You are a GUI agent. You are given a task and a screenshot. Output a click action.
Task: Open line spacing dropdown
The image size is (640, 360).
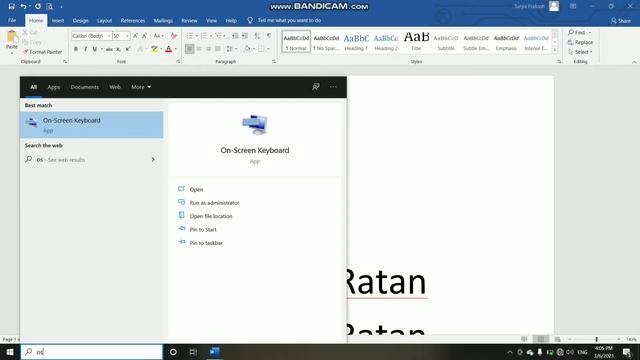coord(231,49)
